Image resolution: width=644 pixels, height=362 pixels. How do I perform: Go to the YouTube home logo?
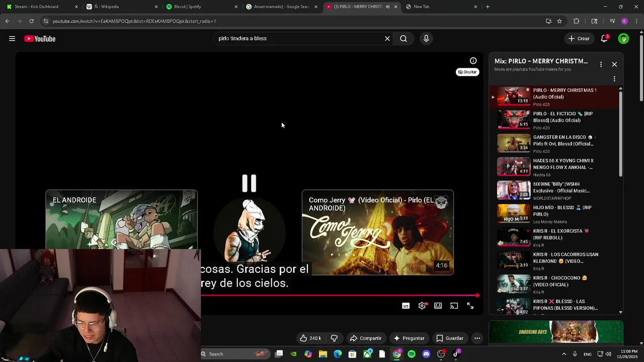point(40,39)
